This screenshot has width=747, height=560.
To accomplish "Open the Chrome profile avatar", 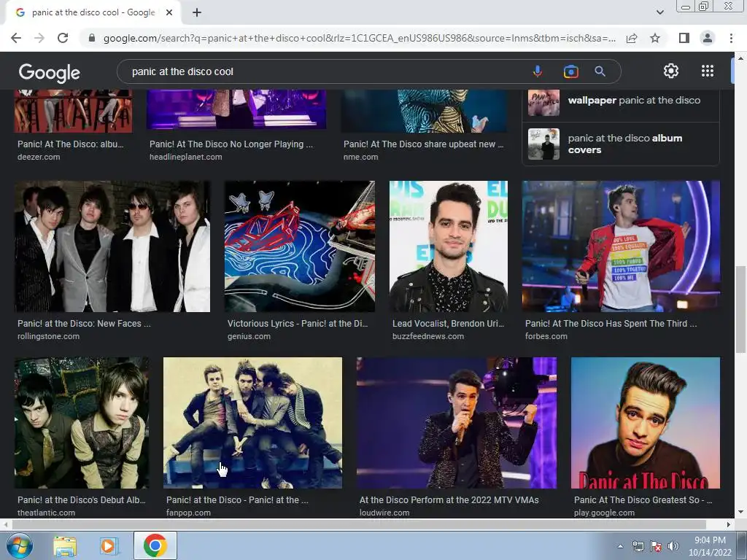I will point(708,38).
